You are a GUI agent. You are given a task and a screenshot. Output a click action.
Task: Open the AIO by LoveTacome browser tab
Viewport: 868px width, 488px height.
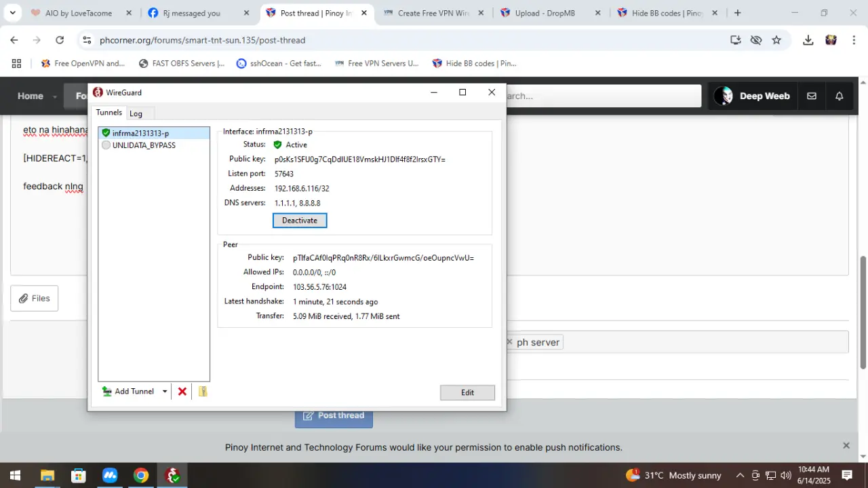coord(78,13)
